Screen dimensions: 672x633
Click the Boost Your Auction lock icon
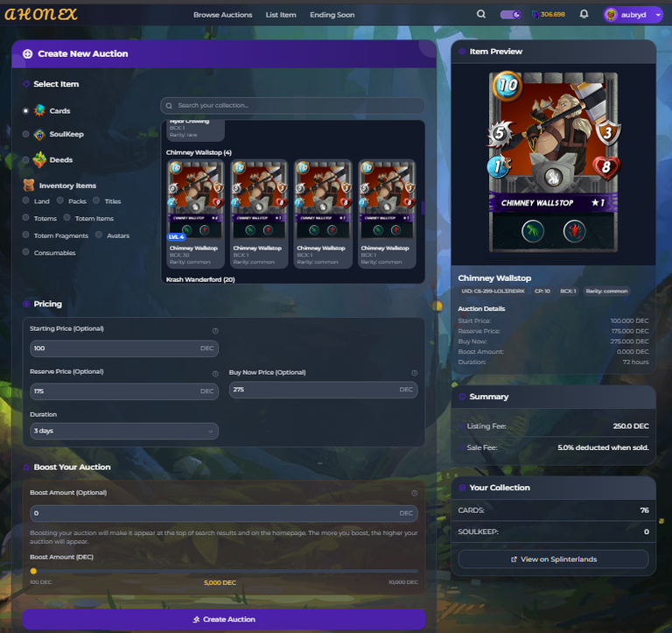pyautogui.click(x=26, y=467)
